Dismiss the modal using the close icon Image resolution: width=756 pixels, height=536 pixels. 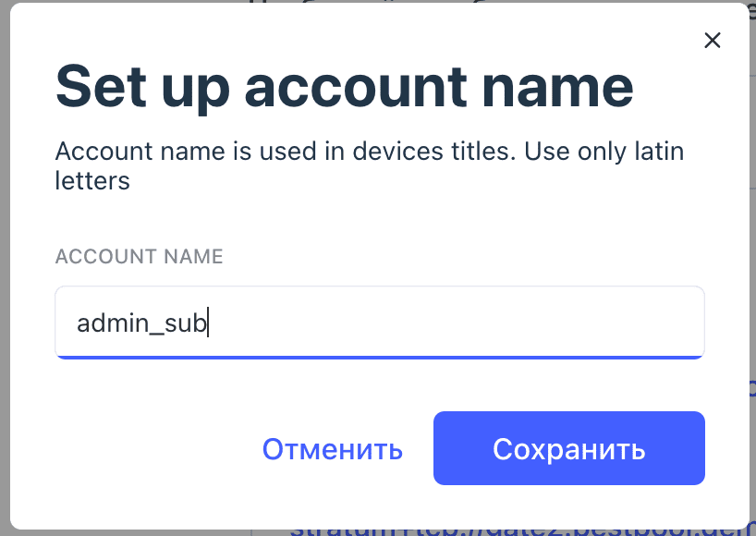point(712,41)
